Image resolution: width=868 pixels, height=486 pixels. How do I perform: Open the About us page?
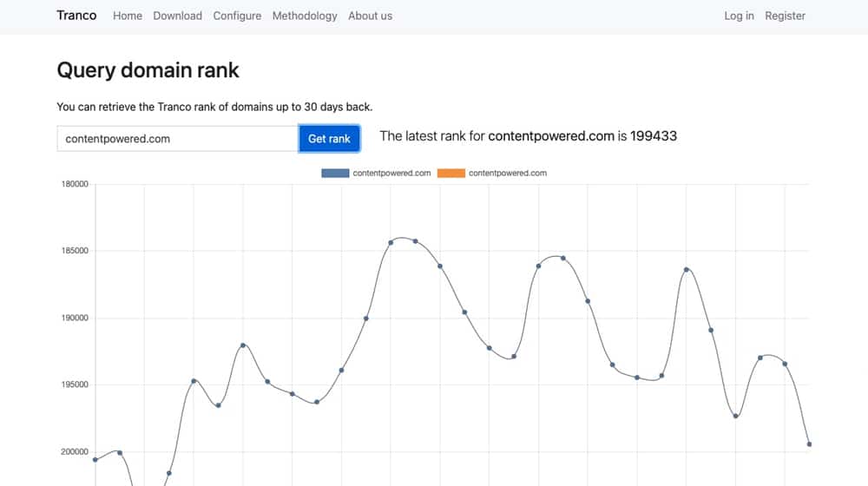tap(370, 16)
